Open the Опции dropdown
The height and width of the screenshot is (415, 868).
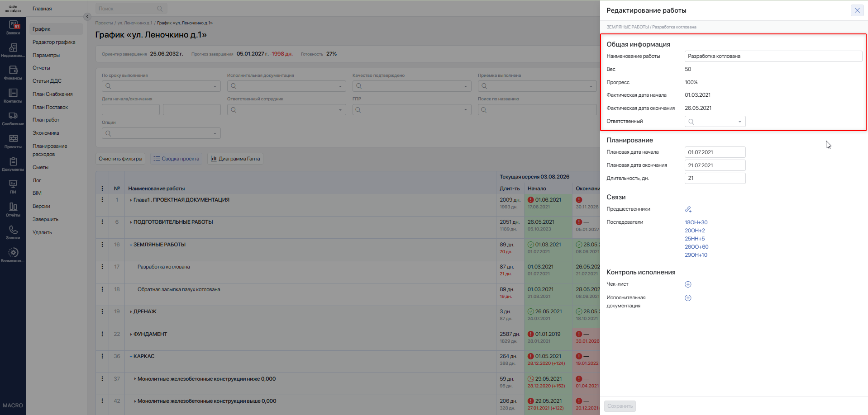tap(161, 133)
